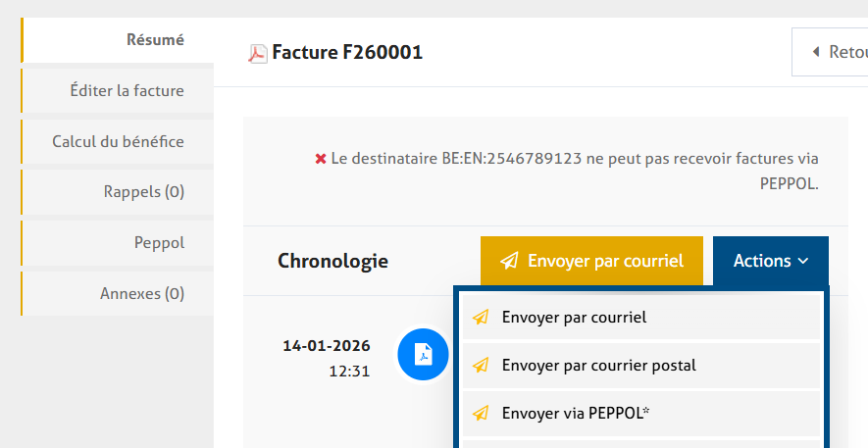Choose 'Envoyer par courrier postal' menu option
The width and height of the screenshot is (868, 448).
[x=598, y=366]
